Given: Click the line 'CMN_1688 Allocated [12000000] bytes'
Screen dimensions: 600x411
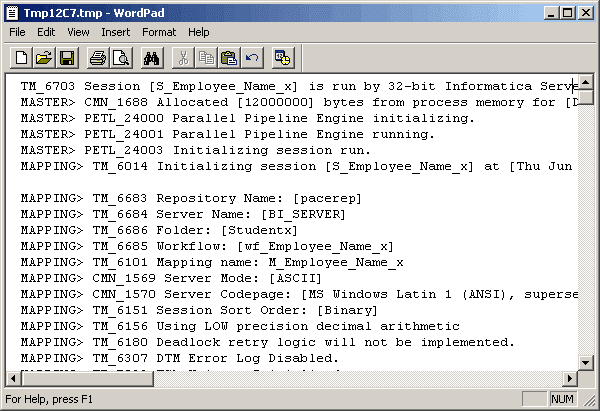Looking at the screenshot, I should [x=298, y=103].
